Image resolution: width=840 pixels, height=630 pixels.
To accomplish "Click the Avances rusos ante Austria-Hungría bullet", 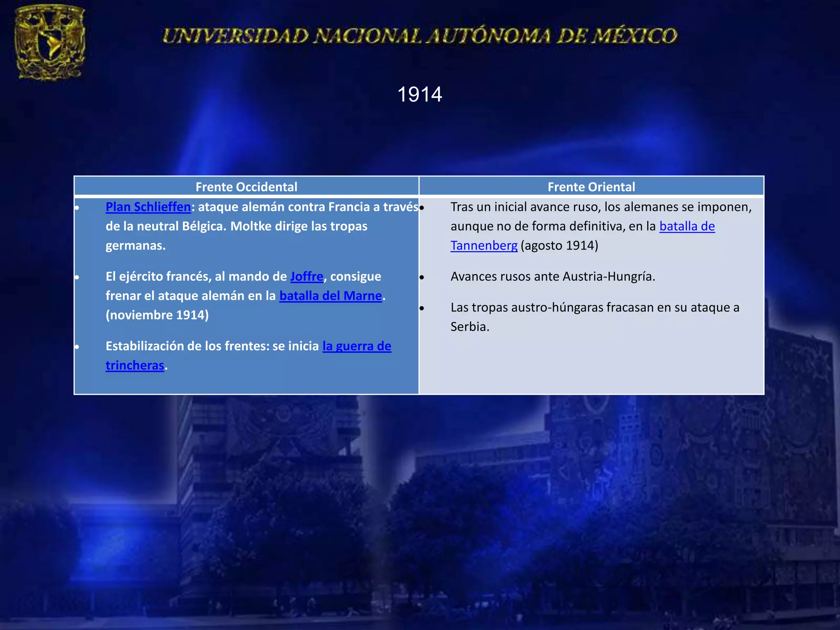I will coord(552,277).
